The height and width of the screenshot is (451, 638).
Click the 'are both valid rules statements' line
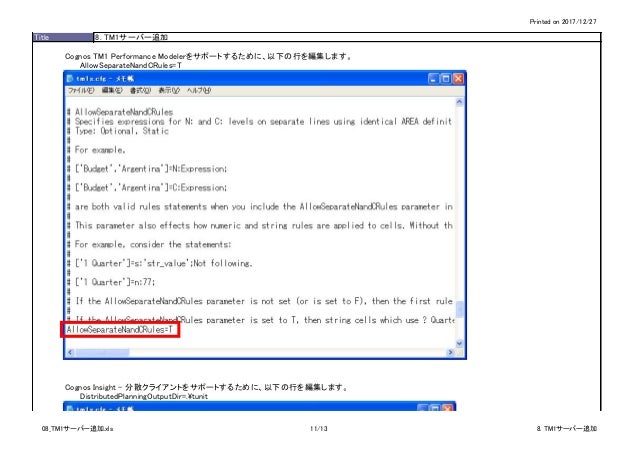tap(260, 207)
